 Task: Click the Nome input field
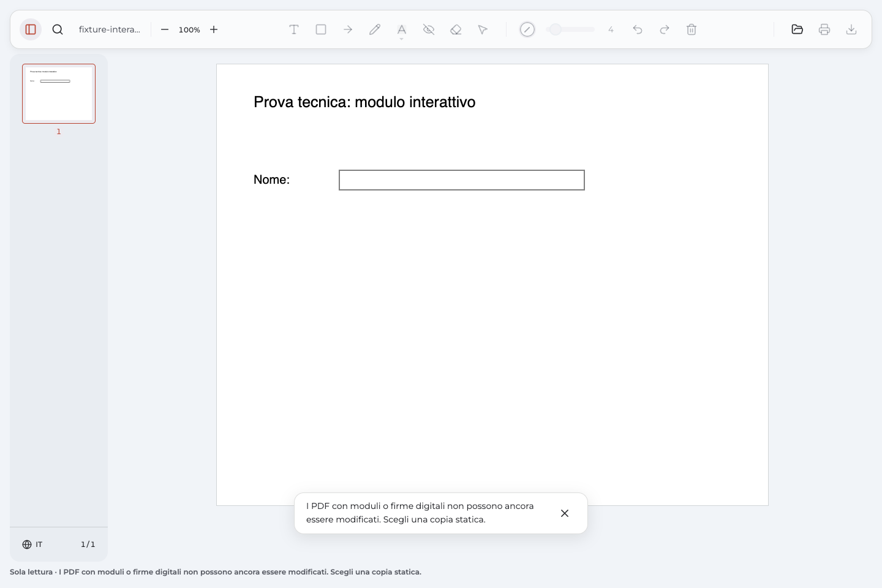462,180
